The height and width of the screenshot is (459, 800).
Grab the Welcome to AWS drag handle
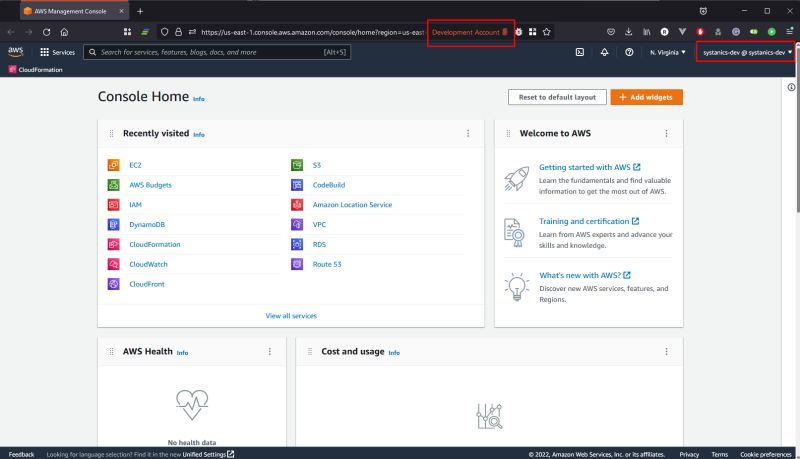click(x=508, y=134)
